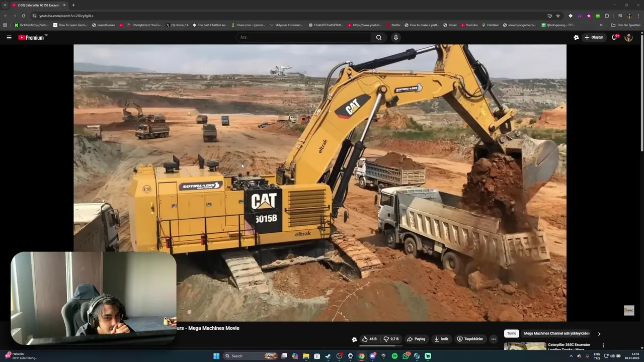Screen dimensions: 644x362
Task: Open WhatsApp from the taskbar
Action: tap(406, 356)
